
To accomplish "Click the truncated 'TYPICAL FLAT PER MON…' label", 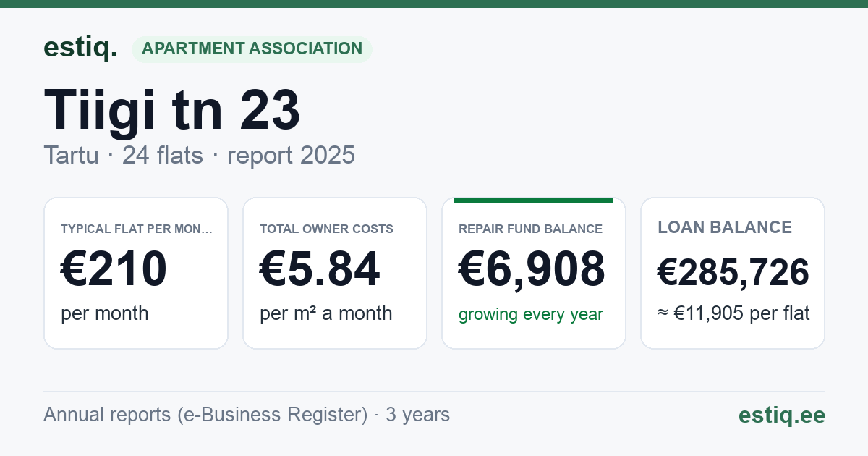I will 137,229.
